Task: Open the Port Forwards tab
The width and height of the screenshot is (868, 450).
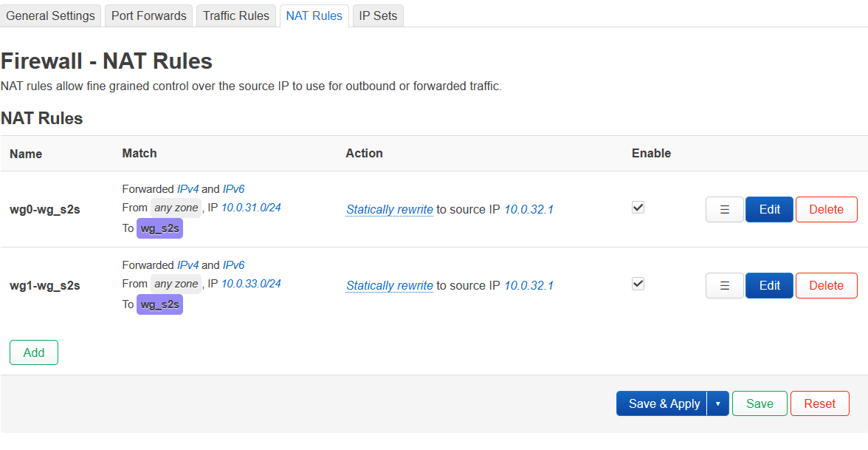Action: pos(149,16)
